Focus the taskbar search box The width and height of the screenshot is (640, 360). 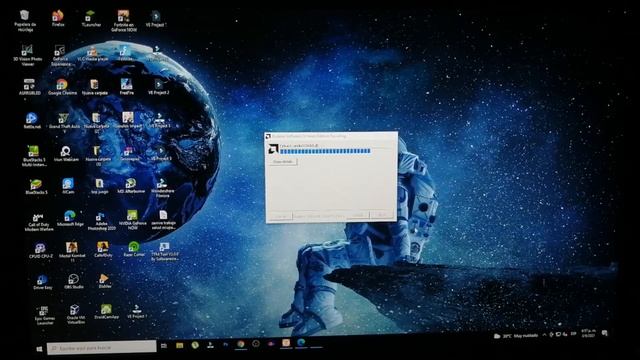tap(101, 348)
